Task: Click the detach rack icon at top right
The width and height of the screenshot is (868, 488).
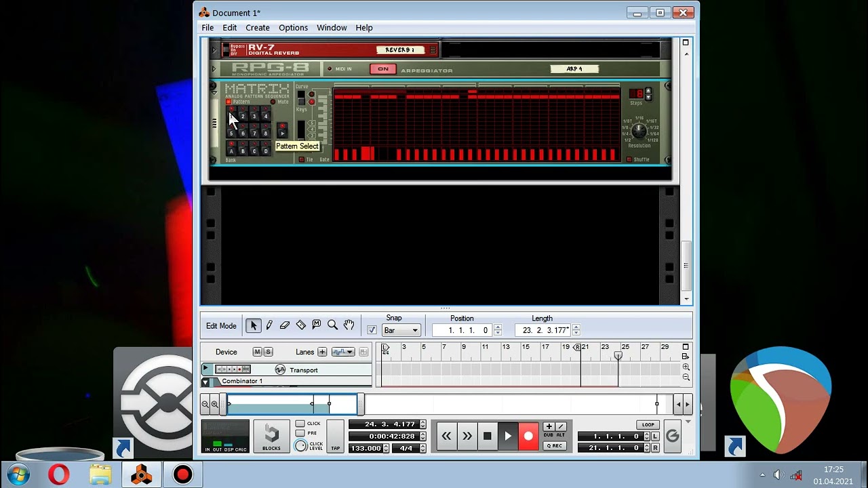Action: pyautogui.click(x=686, y=42)
